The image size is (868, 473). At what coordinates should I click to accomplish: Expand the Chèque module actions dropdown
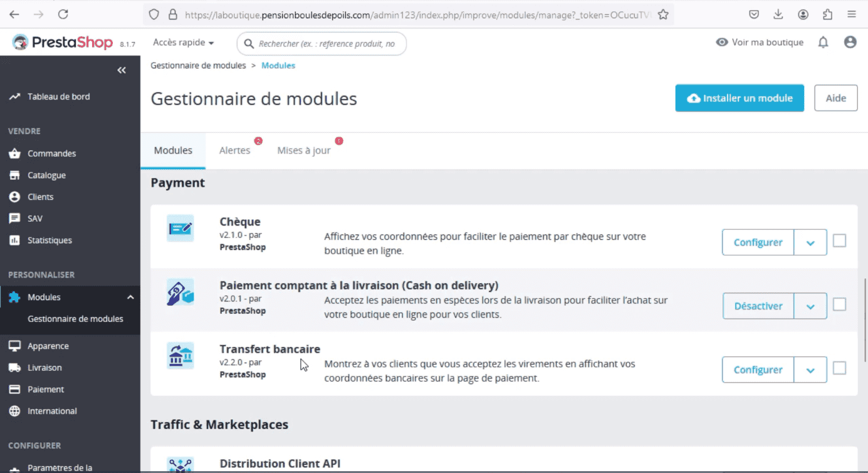pos(810,242)
